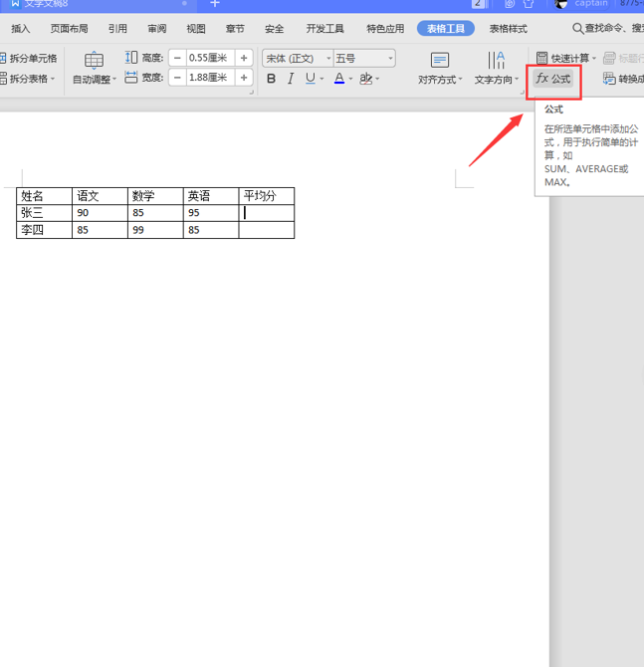Image resolution: width=644 pixels, height=667 pixels.
Task: Click the row height icon
Action: point(131,58)
